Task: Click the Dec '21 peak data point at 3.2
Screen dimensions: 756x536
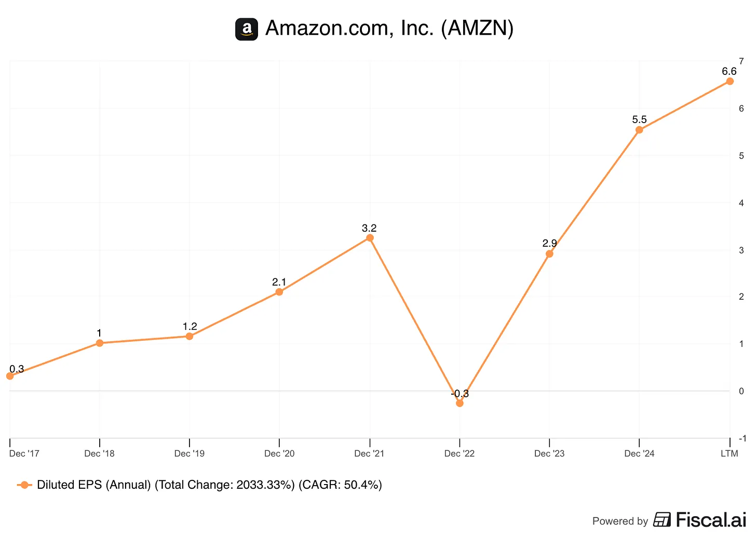Action: click(x=370, y=238)
